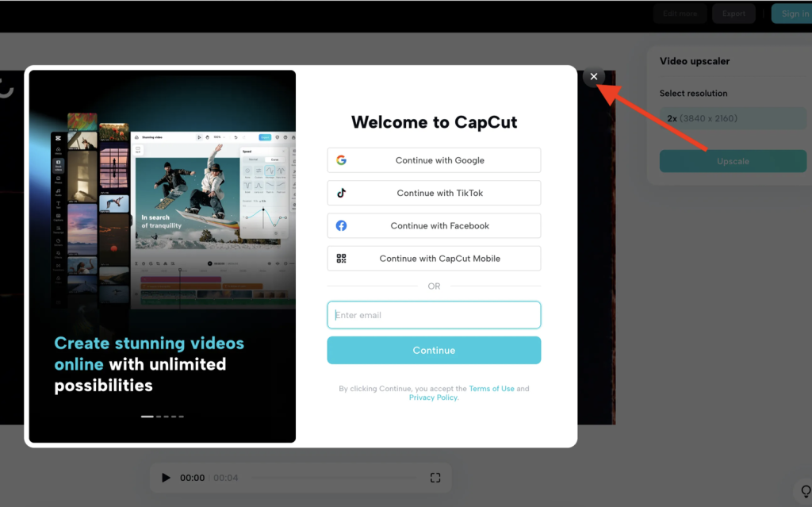Play the video preview
This screenshot has height=507, width=812.
tap(166, 478)
